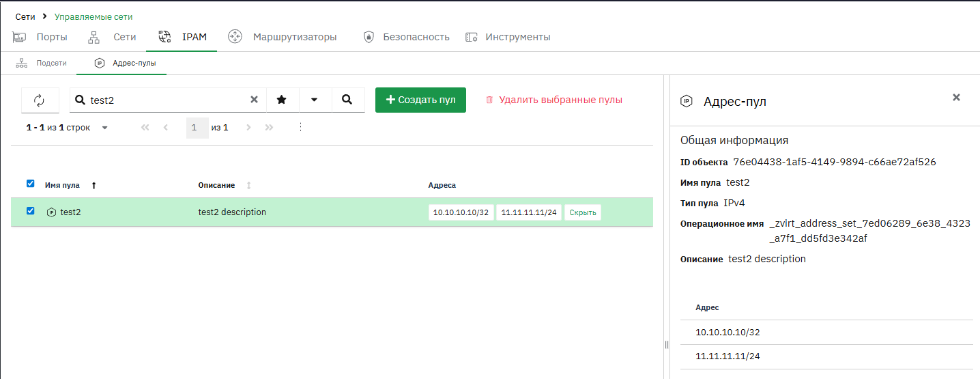The image size is (980, 379).
Task: Click the Безопасность shield icon
Action: pyautogui.click(x=369, y=37)
